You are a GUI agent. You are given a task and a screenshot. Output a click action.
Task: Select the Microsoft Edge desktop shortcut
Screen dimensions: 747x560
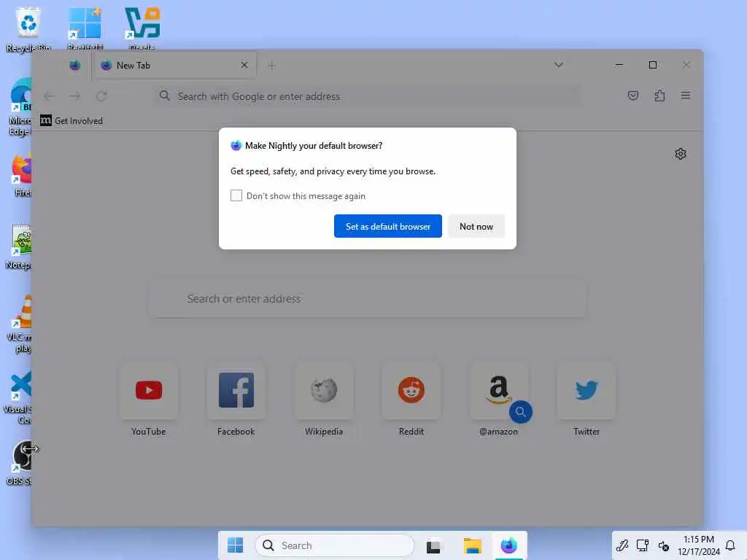click(20, 107)
